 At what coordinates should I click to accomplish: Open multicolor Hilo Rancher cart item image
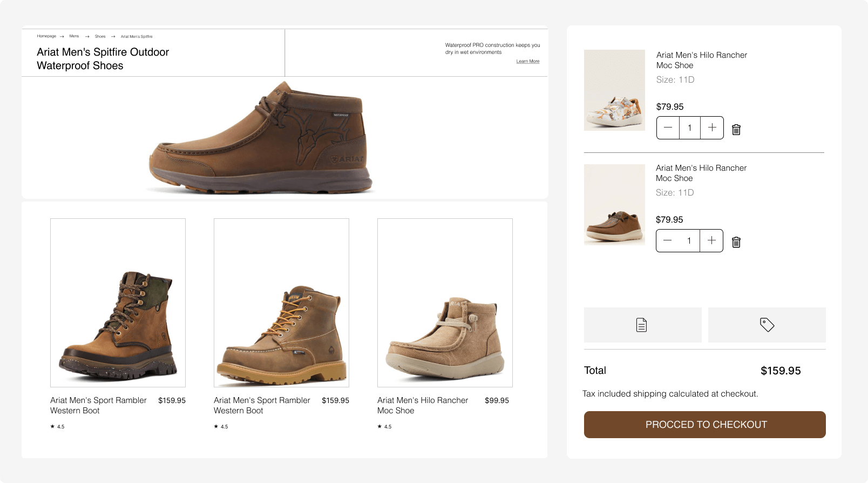(x=614, y=90)
